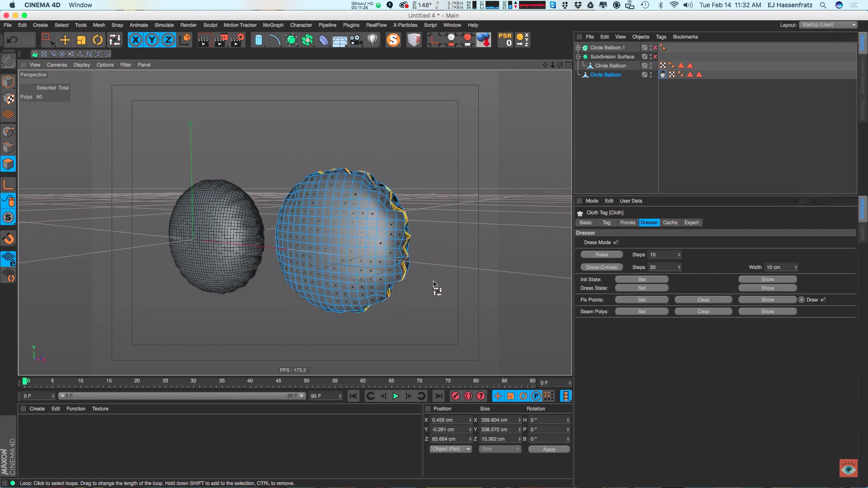The width and height of the screenshot is (868, 488).
Task: Toggle the Autokeying button
Action: click(x=468, y=396)
